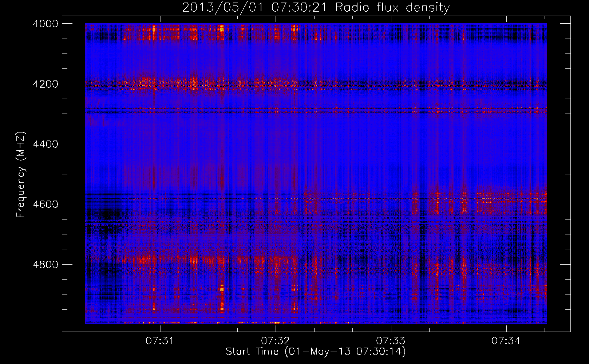Click the 4800 frequency tick label
The height and width of the screenshot is (364, 589).
46,264
